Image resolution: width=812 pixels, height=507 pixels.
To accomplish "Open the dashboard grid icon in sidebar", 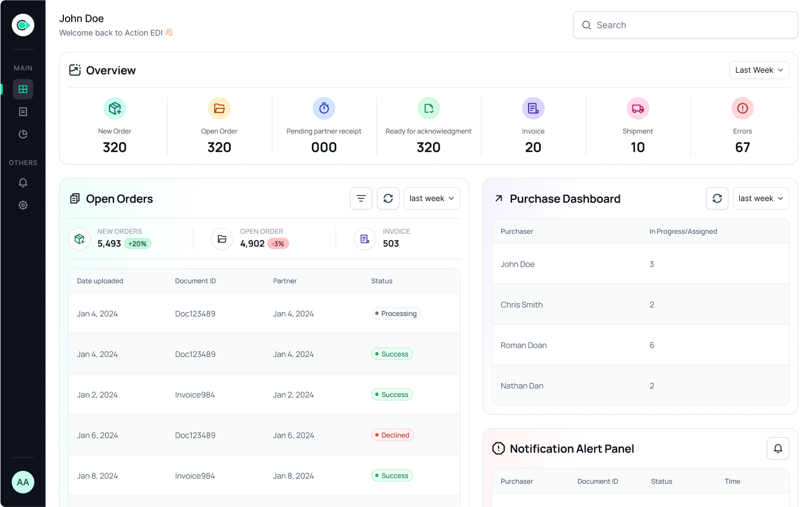I will pyautogui.click(x=23, y=89).
